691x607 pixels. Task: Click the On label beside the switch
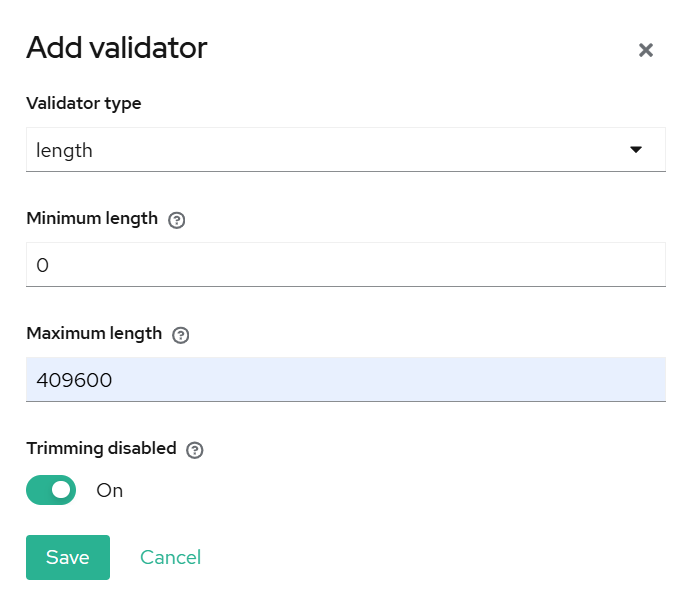pyautogui.click(x=110, y=491)
